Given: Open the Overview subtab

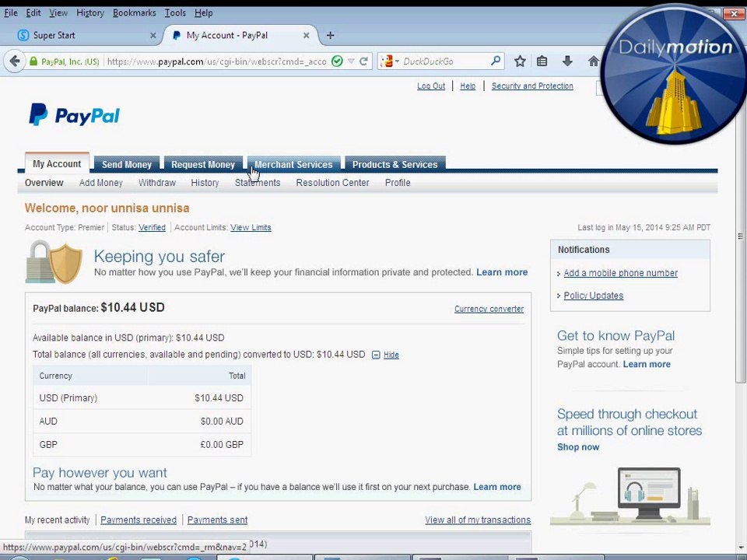Looking at the screenshot, I should click(44, 183).
